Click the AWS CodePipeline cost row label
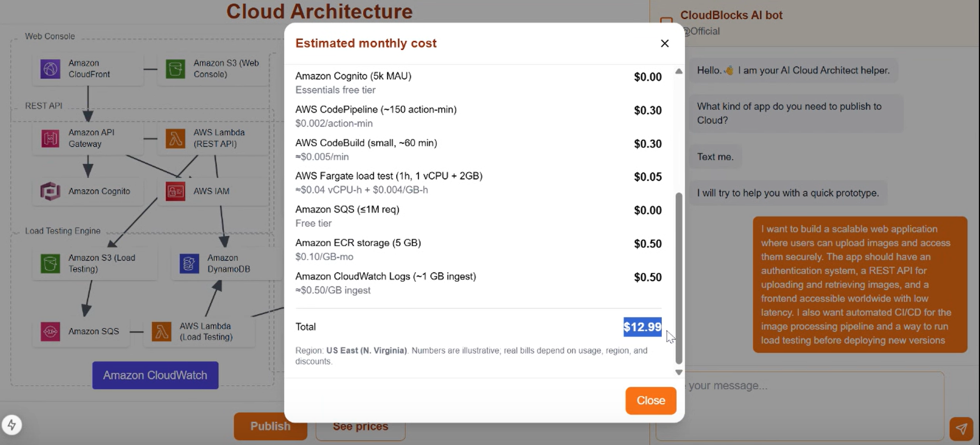 [x=376, y=109]
